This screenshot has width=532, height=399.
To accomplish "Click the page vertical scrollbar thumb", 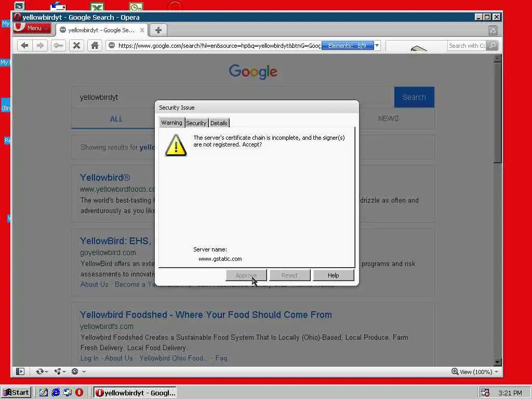I will pyautogui.click(x=497, y=112).
